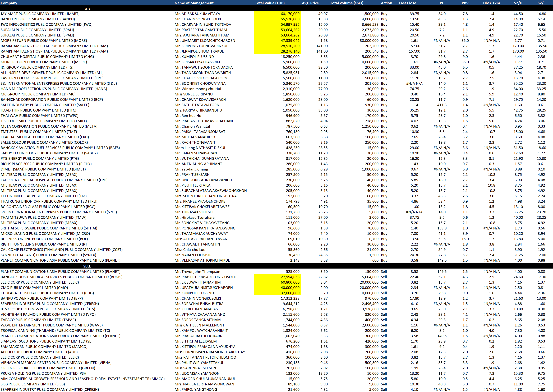The height and width of the screenshot is (392, 553).
Task: Click the Company column header
Action: 9,3
